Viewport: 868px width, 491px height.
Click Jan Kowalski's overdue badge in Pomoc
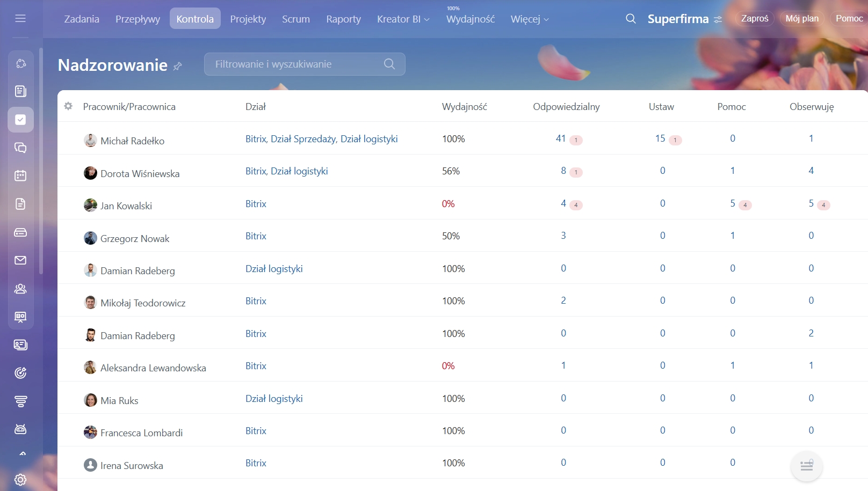745,205
